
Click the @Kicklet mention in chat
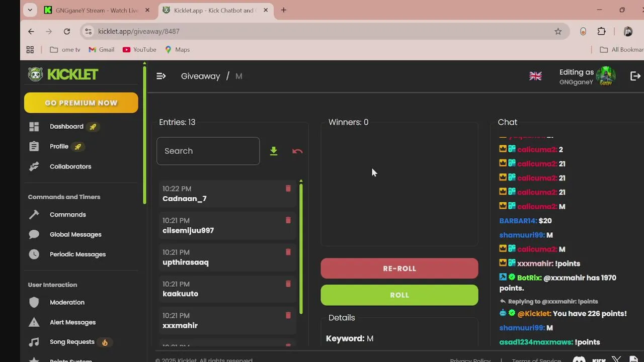click(x=534, y=313)
